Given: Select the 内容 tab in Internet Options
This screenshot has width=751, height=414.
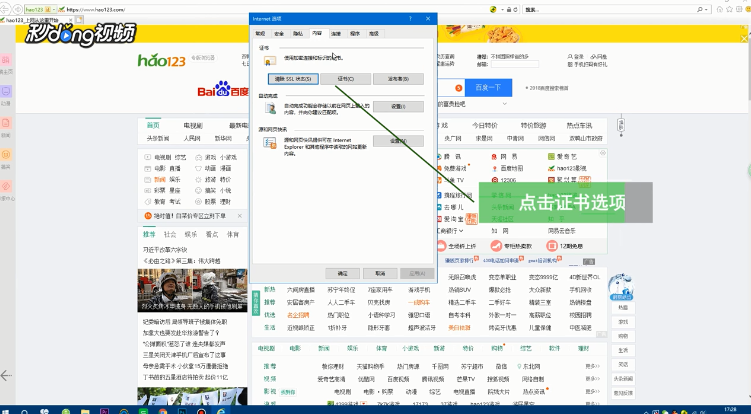Looking at the screenshot, I should [317, 33].
